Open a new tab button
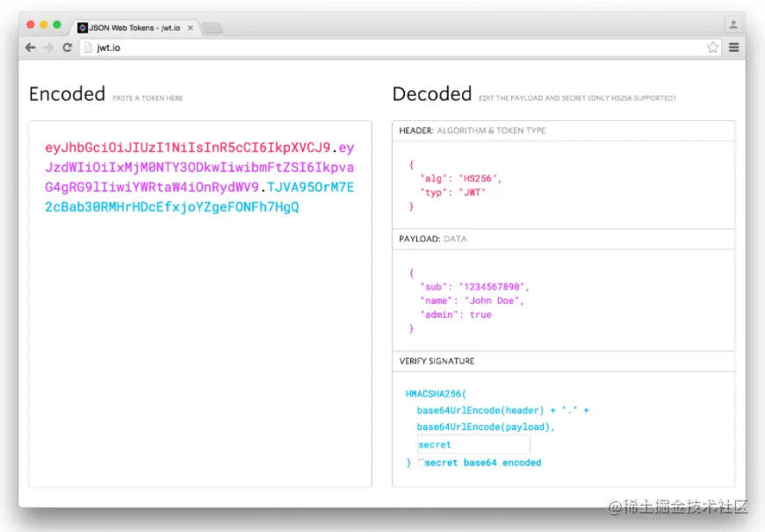This screenshot has width=765, height=532. [213, 28]
